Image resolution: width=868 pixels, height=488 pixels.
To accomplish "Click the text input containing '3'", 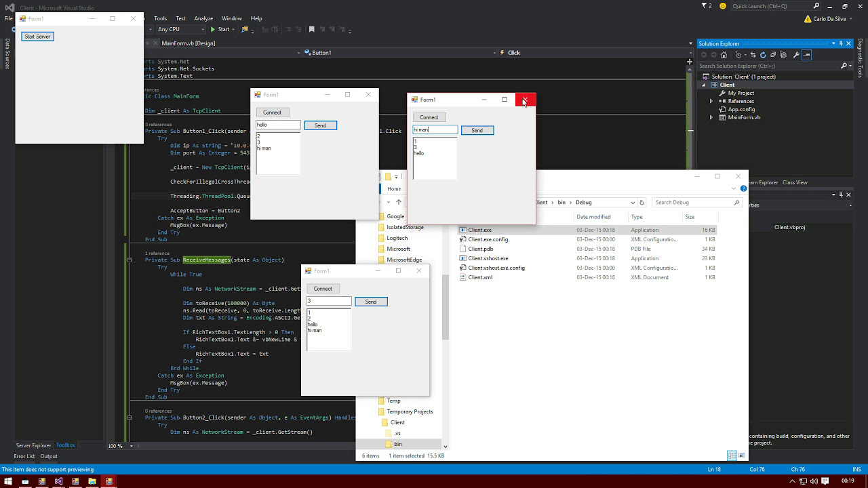I will [x=329, y=302].
